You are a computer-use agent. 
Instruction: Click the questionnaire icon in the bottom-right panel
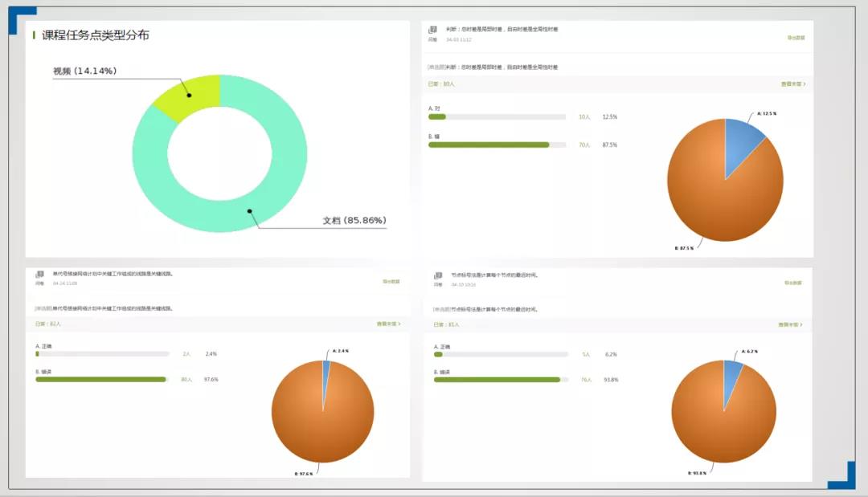tap(438, 275)
